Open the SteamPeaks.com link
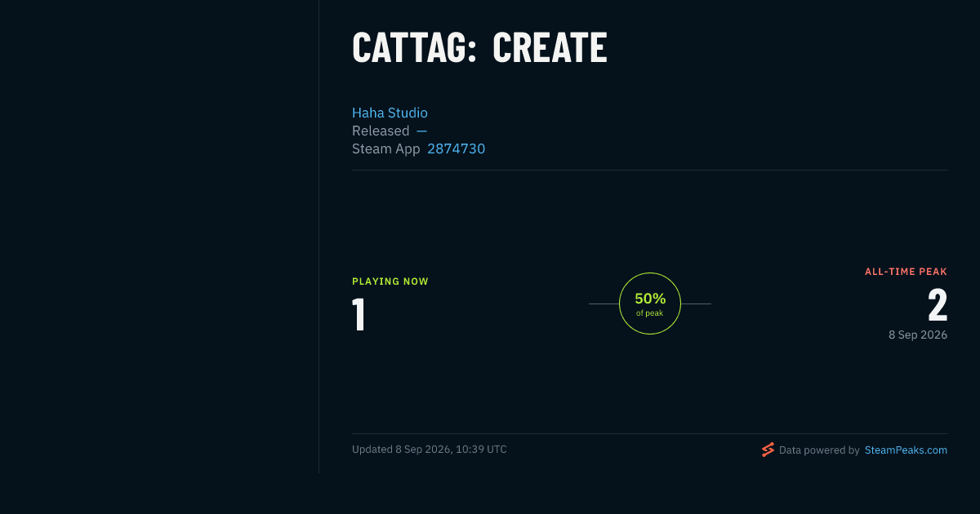 tap(906, 450)
